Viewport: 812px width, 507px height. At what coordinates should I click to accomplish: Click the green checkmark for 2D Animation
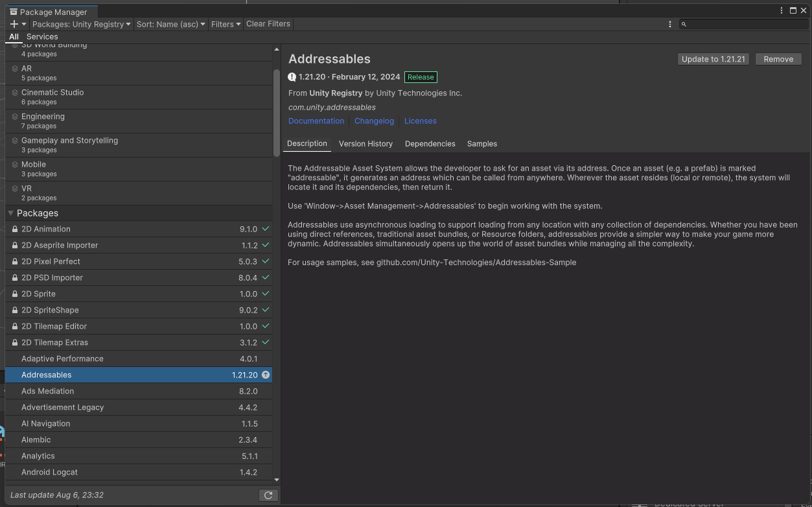pyautogui.click(x=266, y=229)
